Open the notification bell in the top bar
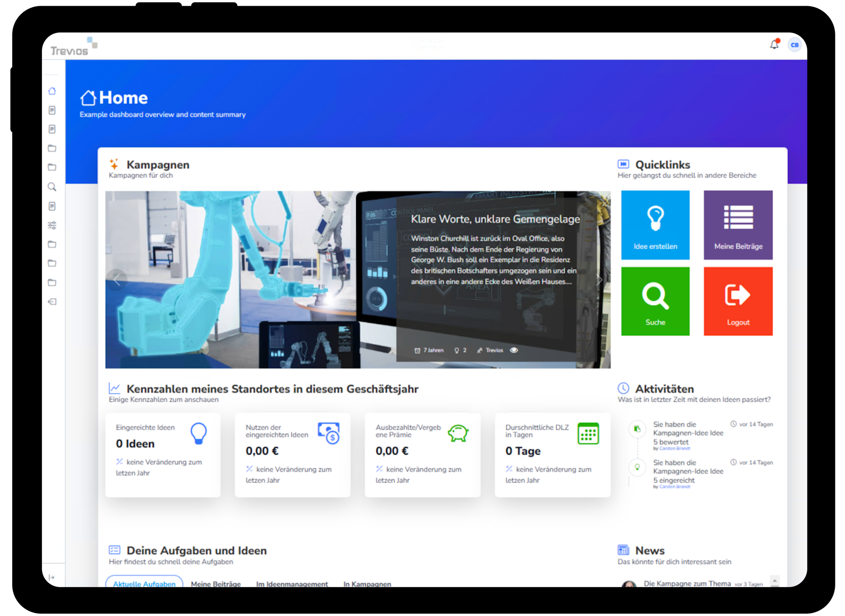845x616 pixels. pyautogui.click(x=774, y=44)
